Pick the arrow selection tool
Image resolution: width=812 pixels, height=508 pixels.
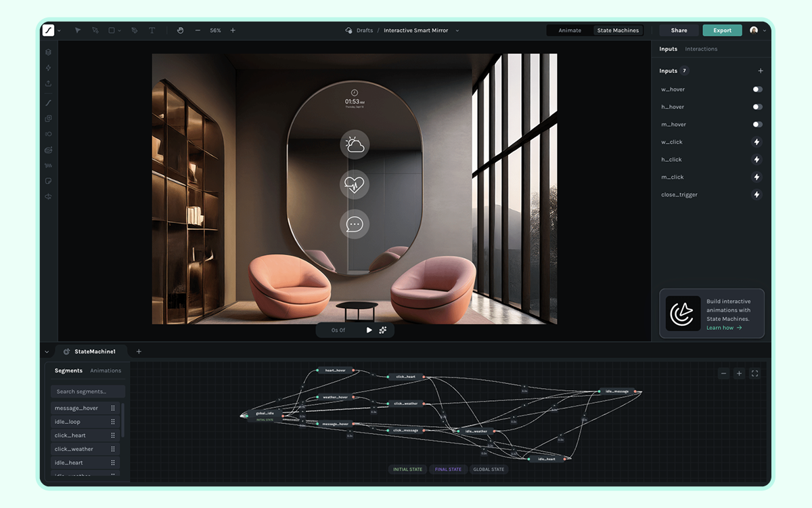click(78, 30)
